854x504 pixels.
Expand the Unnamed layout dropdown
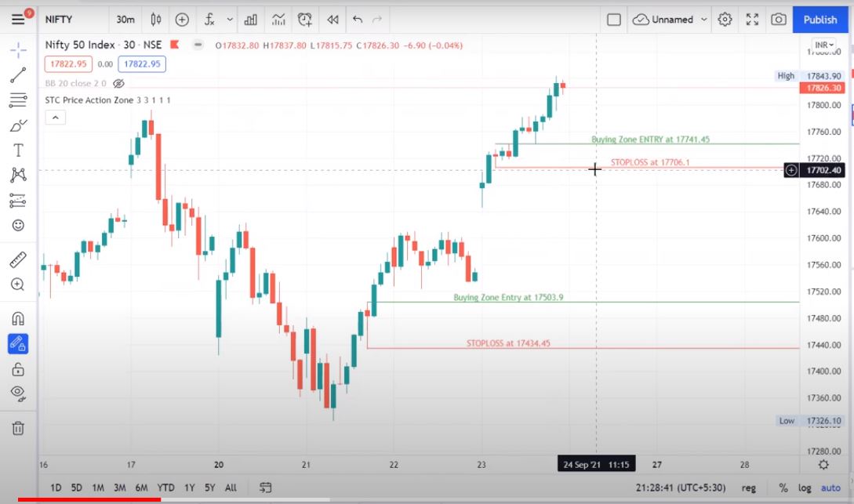(x=704, y=20)
